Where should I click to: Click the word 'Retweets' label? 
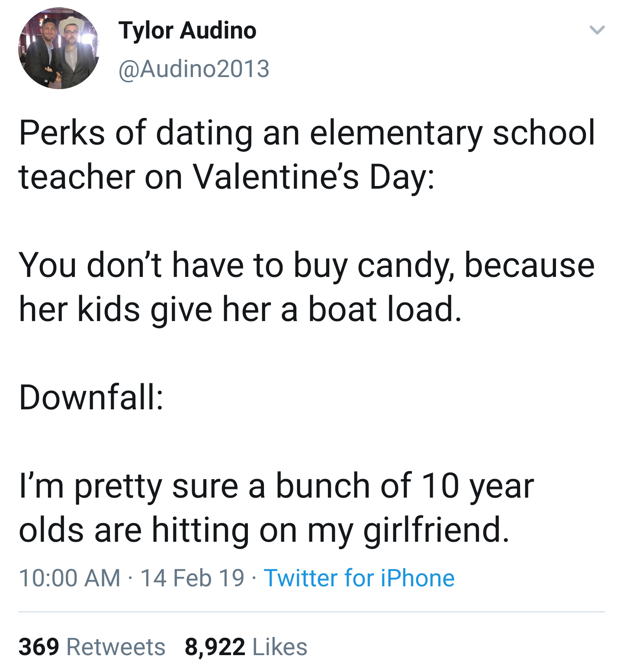point(116,646)
